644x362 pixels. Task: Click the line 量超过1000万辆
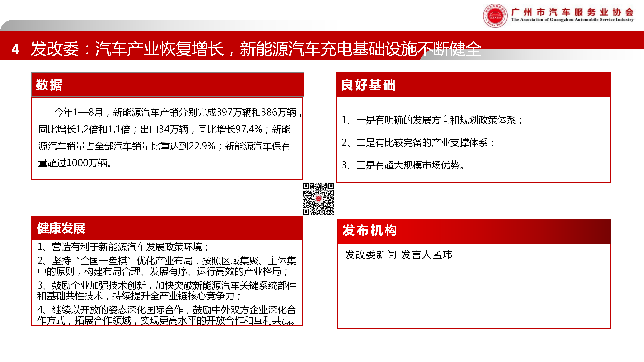[x=75, y=163]
